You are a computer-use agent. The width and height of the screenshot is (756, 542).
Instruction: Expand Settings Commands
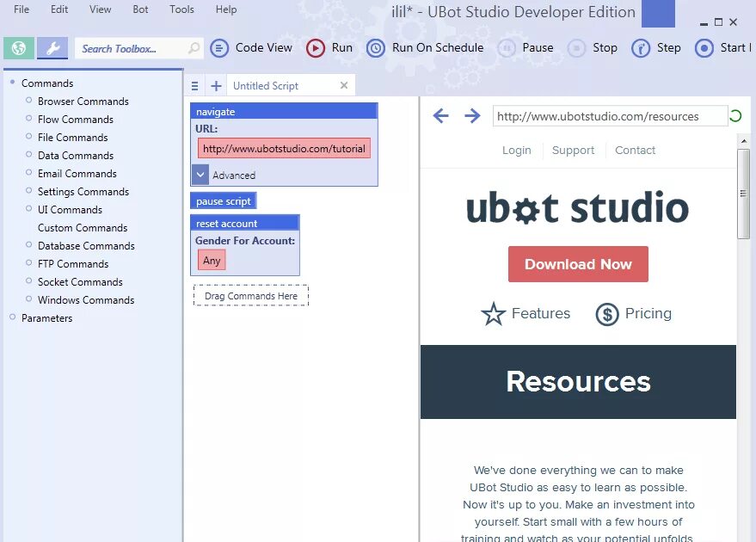click(x=29, y=190)
